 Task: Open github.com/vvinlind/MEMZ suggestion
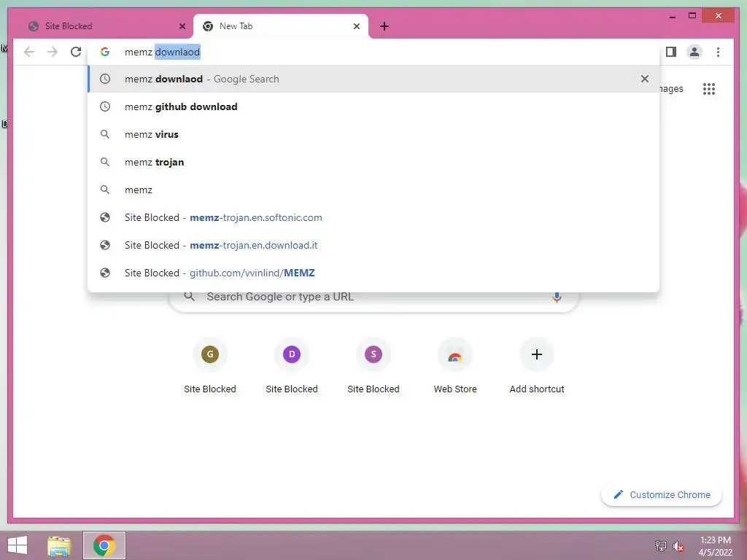[x=373, y=273]
